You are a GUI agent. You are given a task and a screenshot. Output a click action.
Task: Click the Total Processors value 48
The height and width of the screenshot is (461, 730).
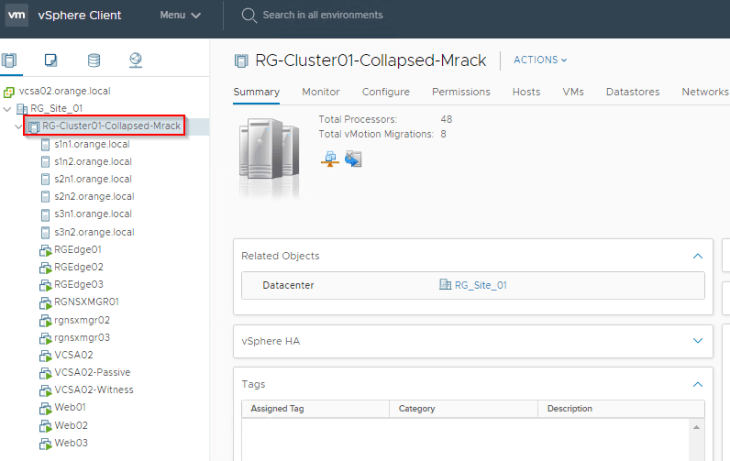click(x=446, y=119)
